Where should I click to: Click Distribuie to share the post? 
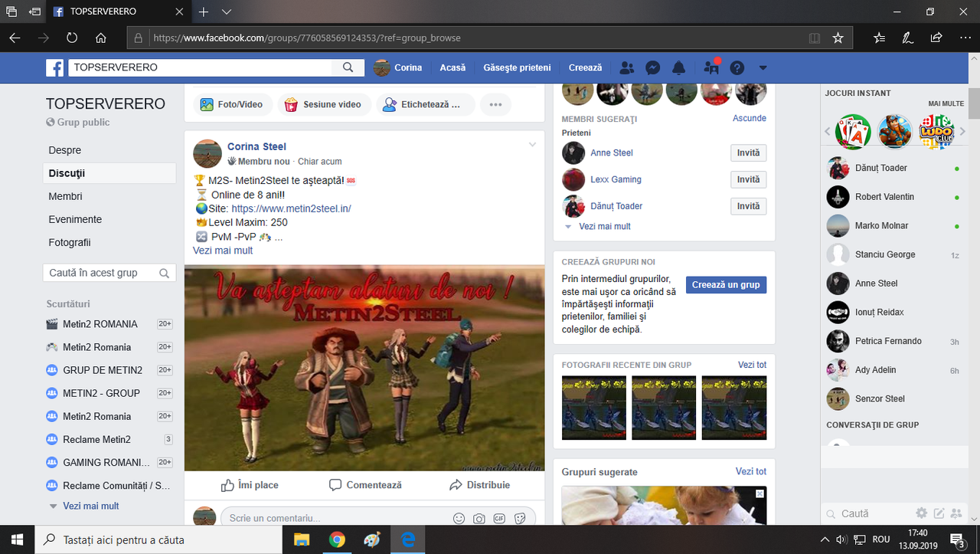click(480, 485)
